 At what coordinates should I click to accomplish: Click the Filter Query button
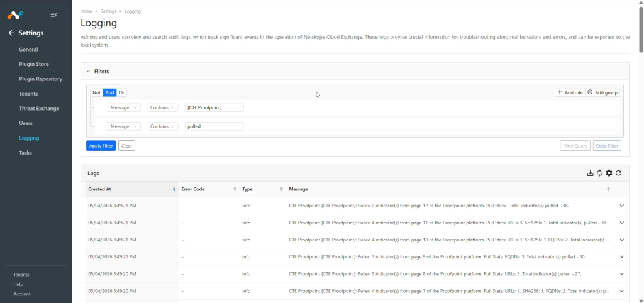[x=575, y=146]
